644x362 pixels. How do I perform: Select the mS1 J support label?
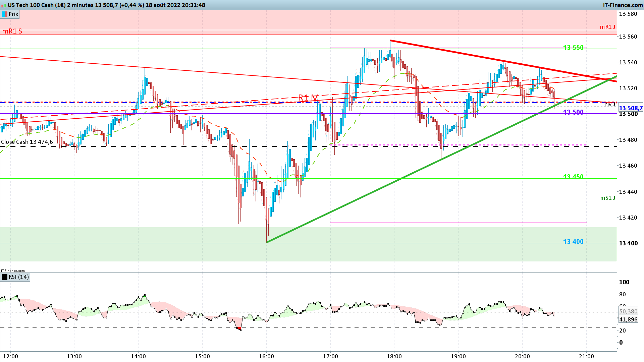607,198
